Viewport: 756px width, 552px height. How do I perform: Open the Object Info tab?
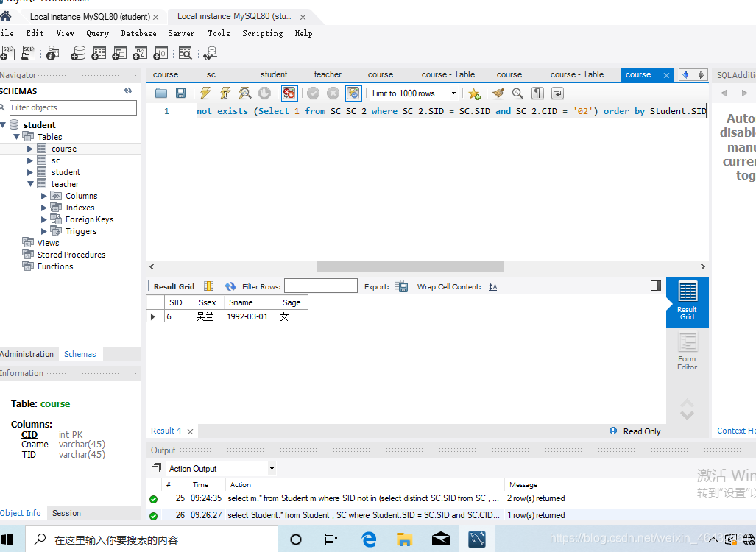pyautogui.click(x=21, y=513)
